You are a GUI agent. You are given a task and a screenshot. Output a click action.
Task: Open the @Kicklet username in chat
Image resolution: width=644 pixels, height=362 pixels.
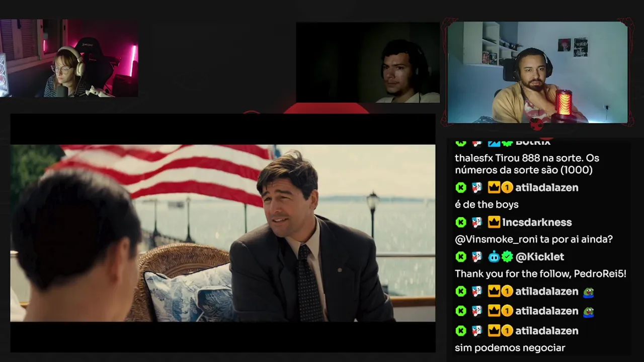[540, 257]
